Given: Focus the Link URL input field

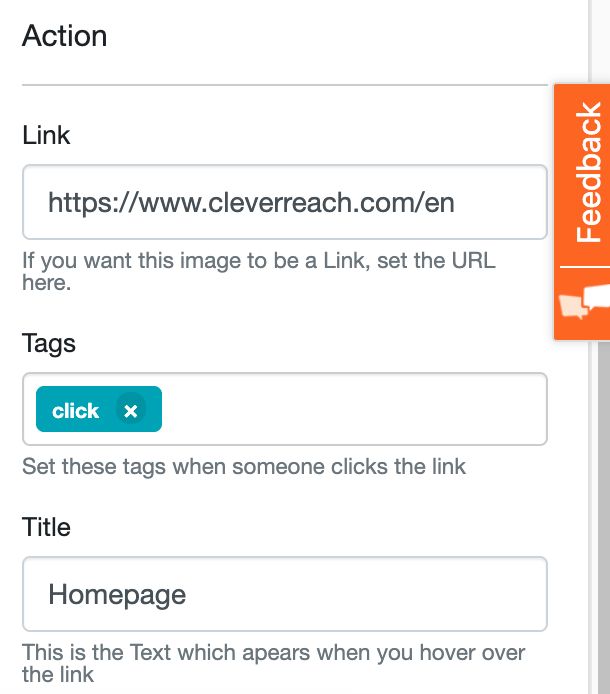Looking at the screenshot, I should [284, 203].
